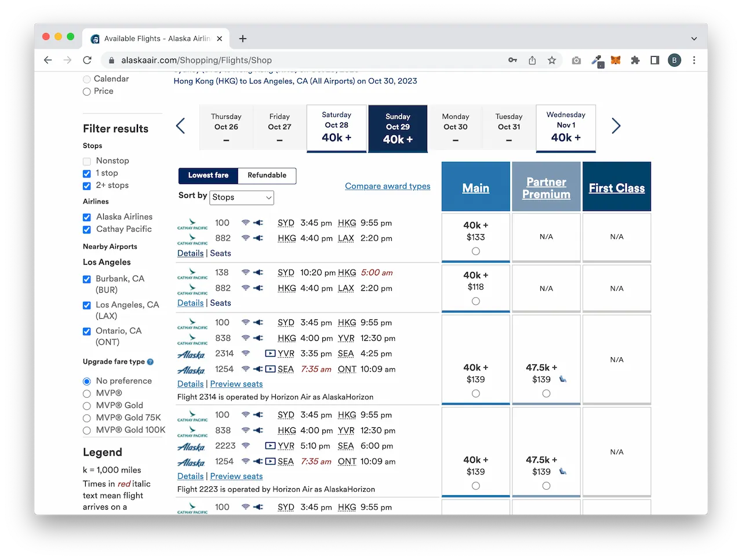Screen dimensions: 742x560
Task: Select the Saturday Oct 28 date tab
Action: (x=337, y=128)
